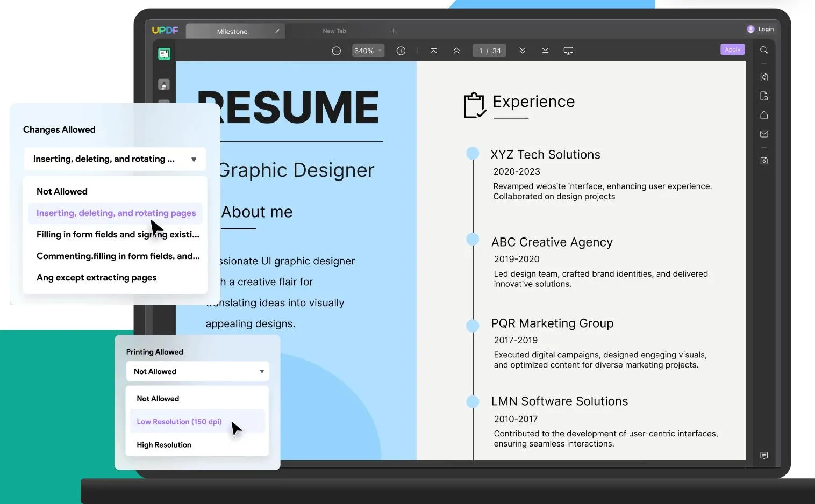Start presentation slideshow icon
Screen dimensions: 815x504
pyautogui.click(x=568, y=51)
